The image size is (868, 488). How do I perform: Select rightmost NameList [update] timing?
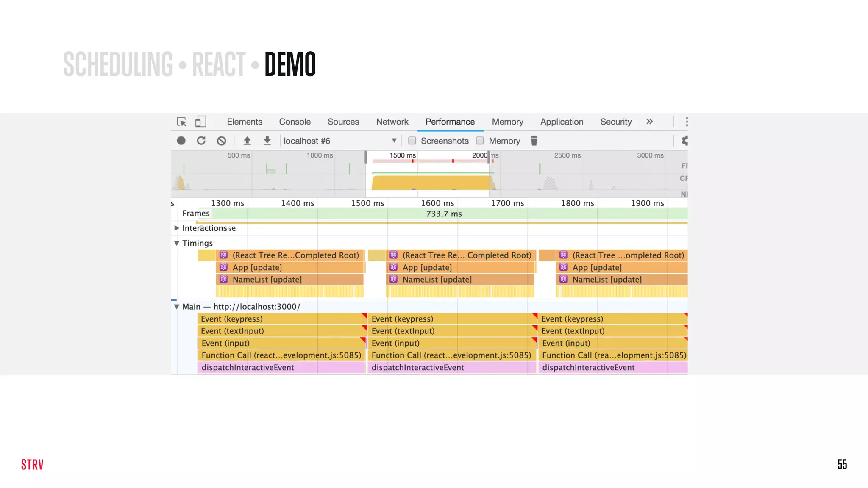click(622, 280)
